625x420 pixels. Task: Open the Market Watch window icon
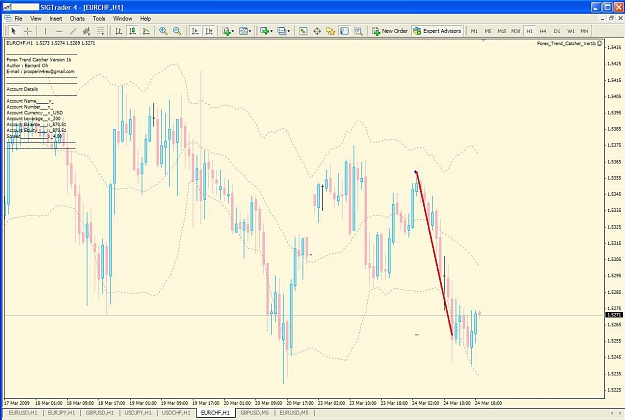pyautogui.click(x=303, y=31)
